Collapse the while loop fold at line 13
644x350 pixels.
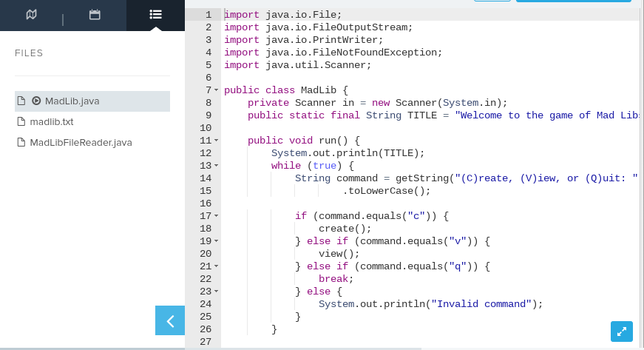click(217, 166)
